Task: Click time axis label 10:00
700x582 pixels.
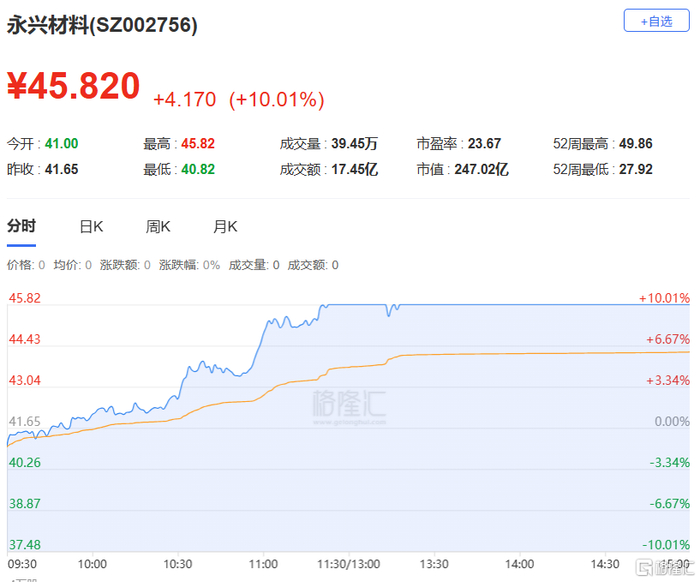Action: [92, 564]
